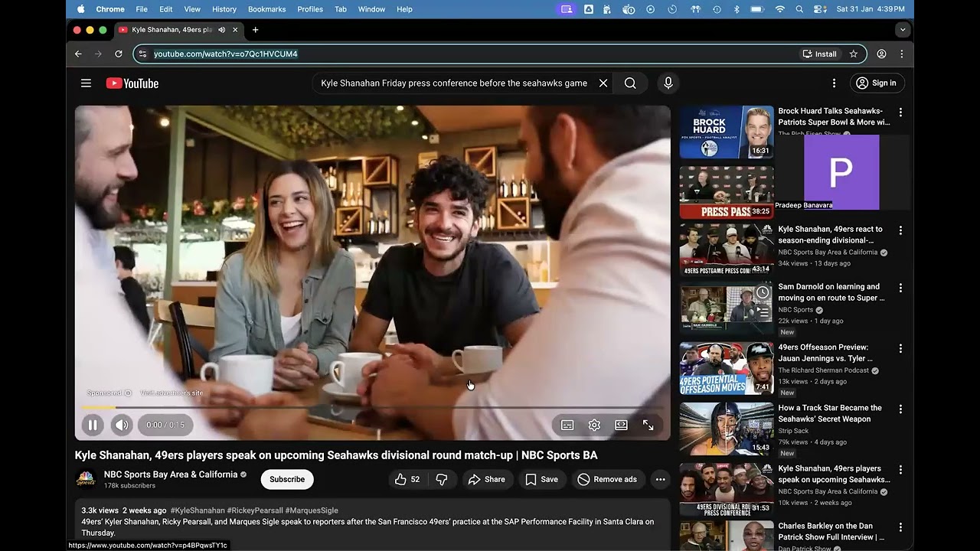Click the address bar URL
980x551 pixels.
point(226,54)
